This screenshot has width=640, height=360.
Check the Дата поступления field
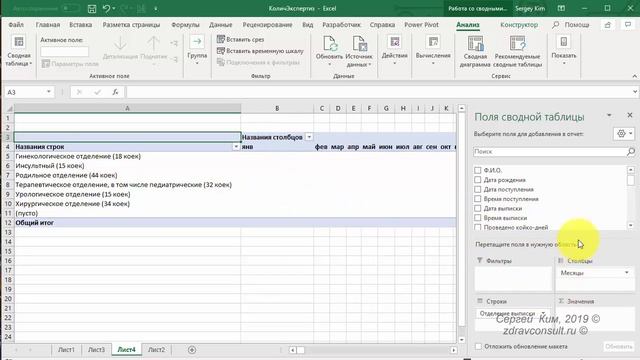click(478, 189)
